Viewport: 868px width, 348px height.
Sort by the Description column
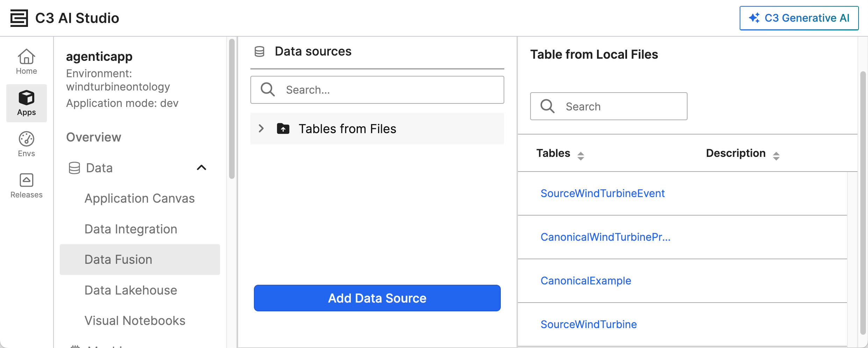pyautogui.click(x=776, y=156)
